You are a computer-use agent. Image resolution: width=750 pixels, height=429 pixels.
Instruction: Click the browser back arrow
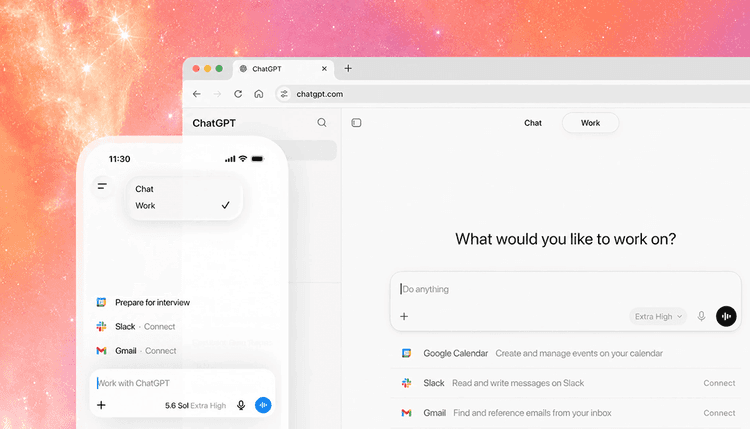(x=197, y=94)
